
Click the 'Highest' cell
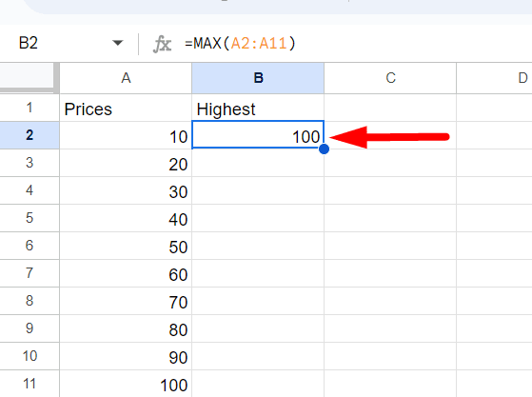(x=258, y=108)
